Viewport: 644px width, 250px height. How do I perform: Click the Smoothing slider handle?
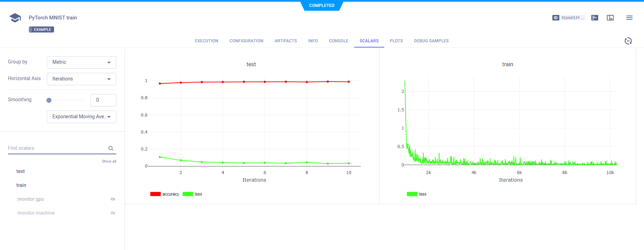coord(49,100)
